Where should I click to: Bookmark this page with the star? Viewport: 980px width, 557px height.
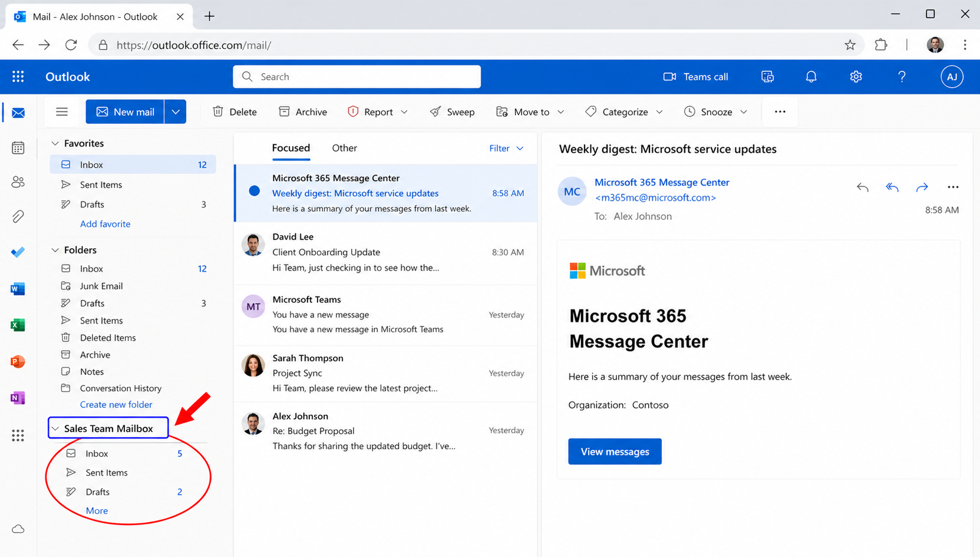[850, 45]
